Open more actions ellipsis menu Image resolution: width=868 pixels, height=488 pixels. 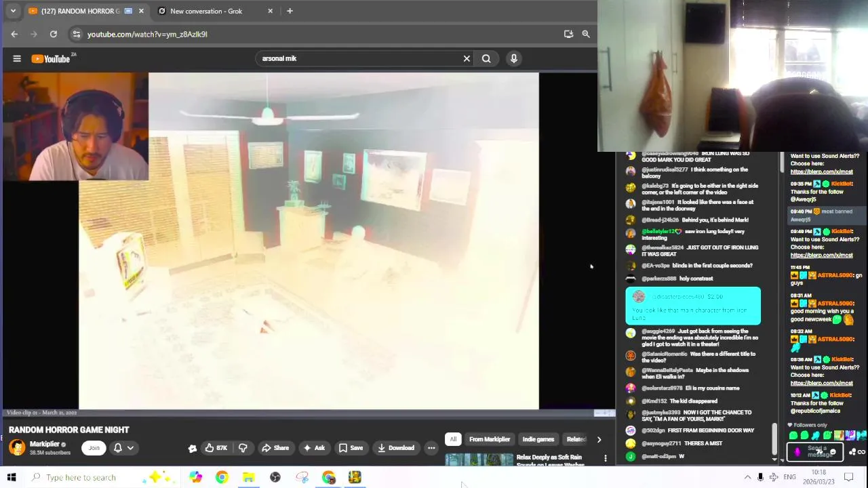tap(431, 447)
